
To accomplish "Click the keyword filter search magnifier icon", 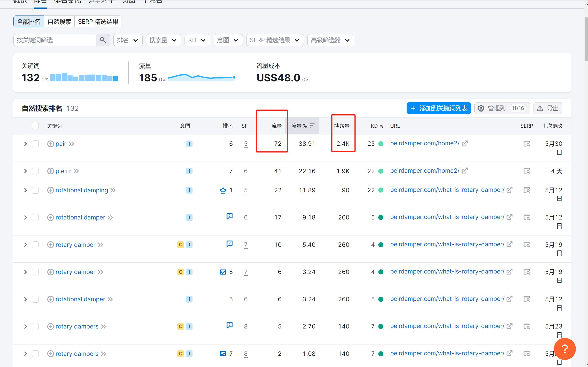I will click(x=103, y=40).
